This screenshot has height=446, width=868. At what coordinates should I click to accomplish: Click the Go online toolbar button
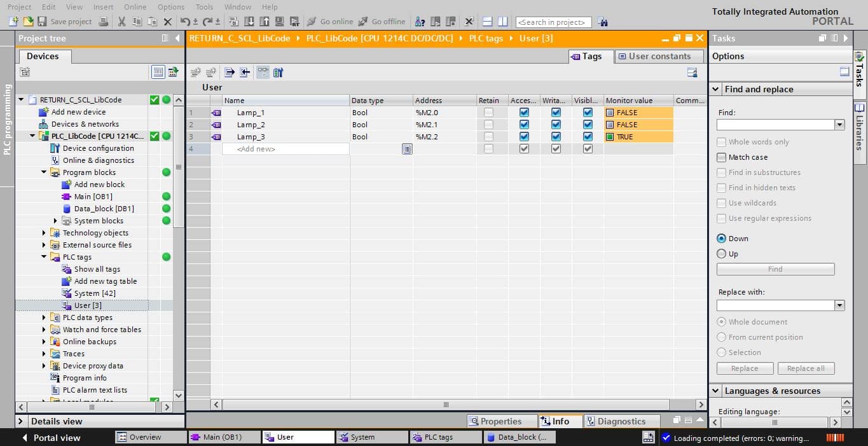(x=329, y=22)
